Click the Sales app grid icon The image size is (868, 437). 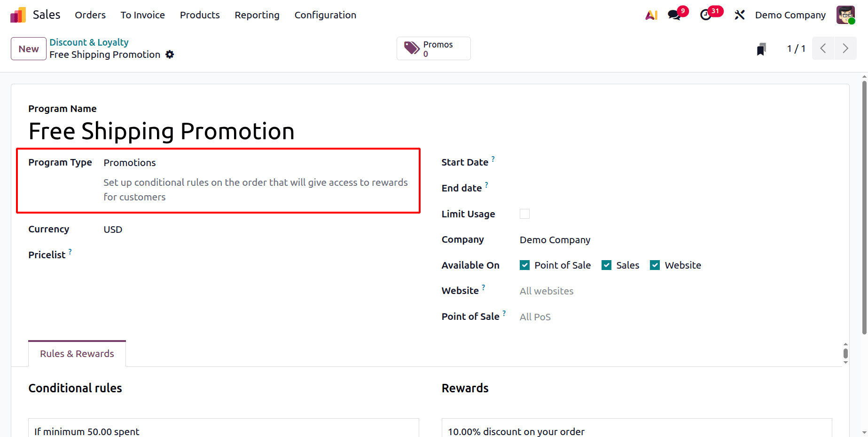[17, 15]
